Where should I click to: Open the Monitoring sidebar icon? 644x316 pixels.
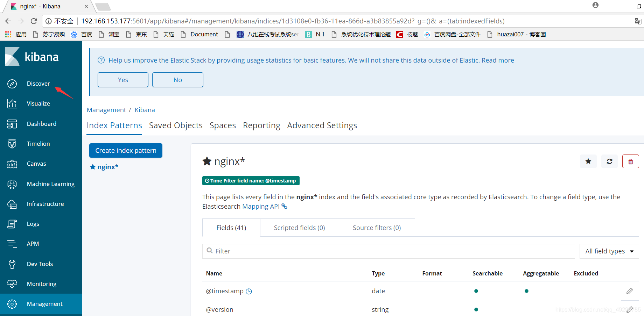[12, 284]
